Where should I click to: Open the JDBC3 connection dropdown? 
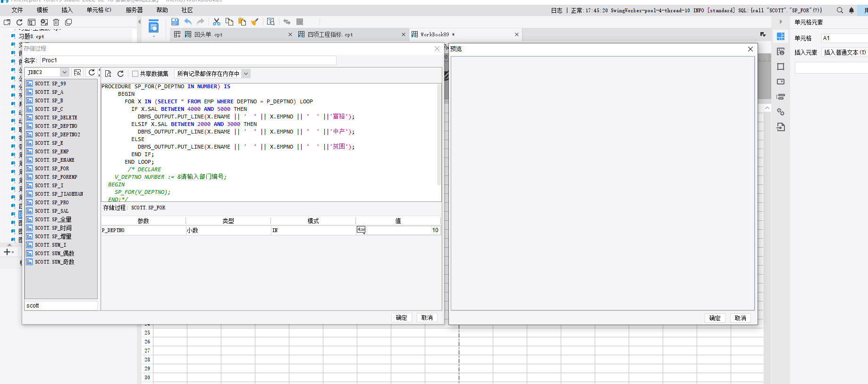tap(65, 72)
